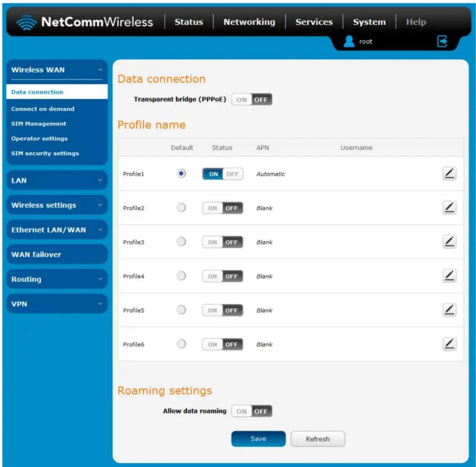The image size is (476, 467).
Task: Open the WAN failover page
Action: pos(57,254)
